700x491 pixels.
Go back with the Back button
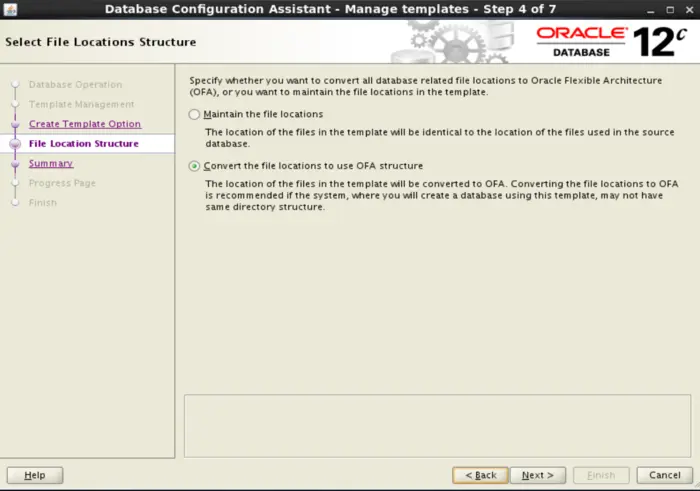coord(480,475)
